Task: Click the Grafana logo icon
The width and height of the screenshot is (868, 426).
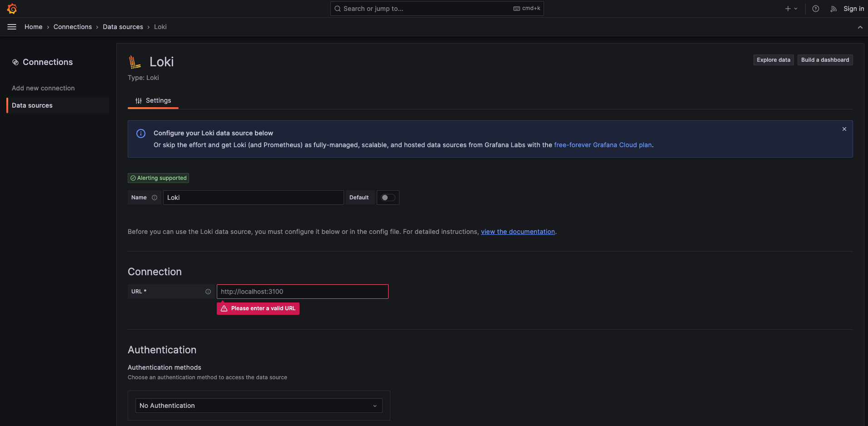Action: [12, 9]
